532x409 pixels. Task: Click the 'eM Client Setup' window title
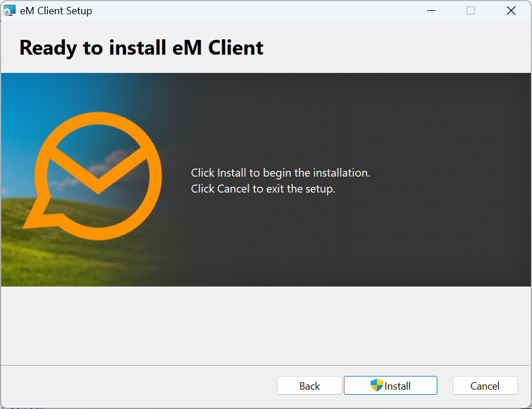point(56,11)
